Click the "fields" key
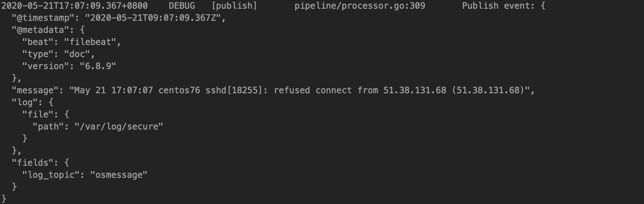644x204 pixels. [x=33, y=163]
